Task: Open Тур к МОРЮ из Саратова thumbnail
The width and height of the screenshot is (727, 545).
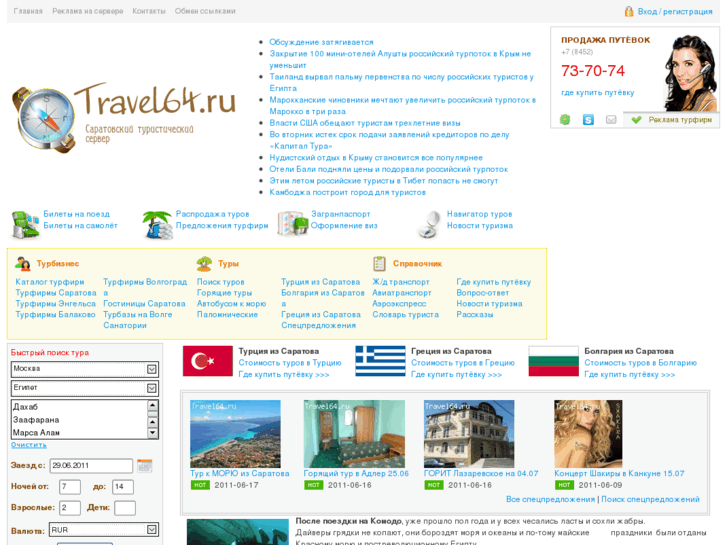Action: (235, 434)
